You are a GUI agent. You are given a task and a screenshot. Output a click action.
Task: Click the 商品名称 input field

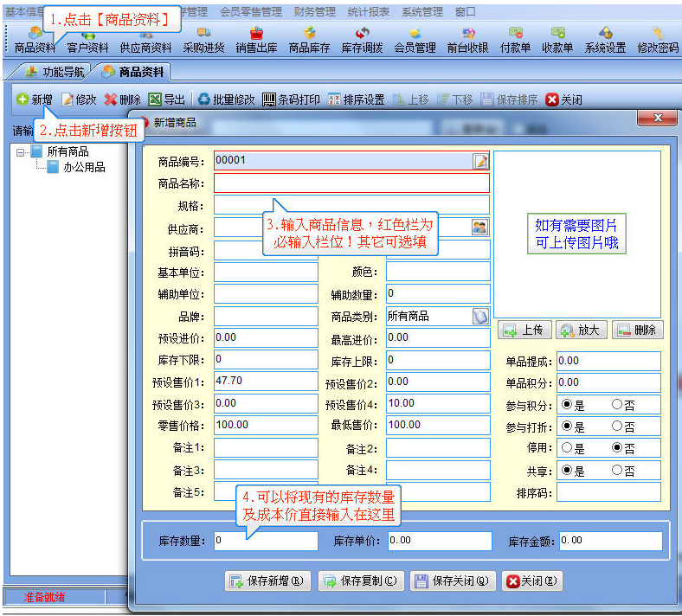click(x=351, y=183)
